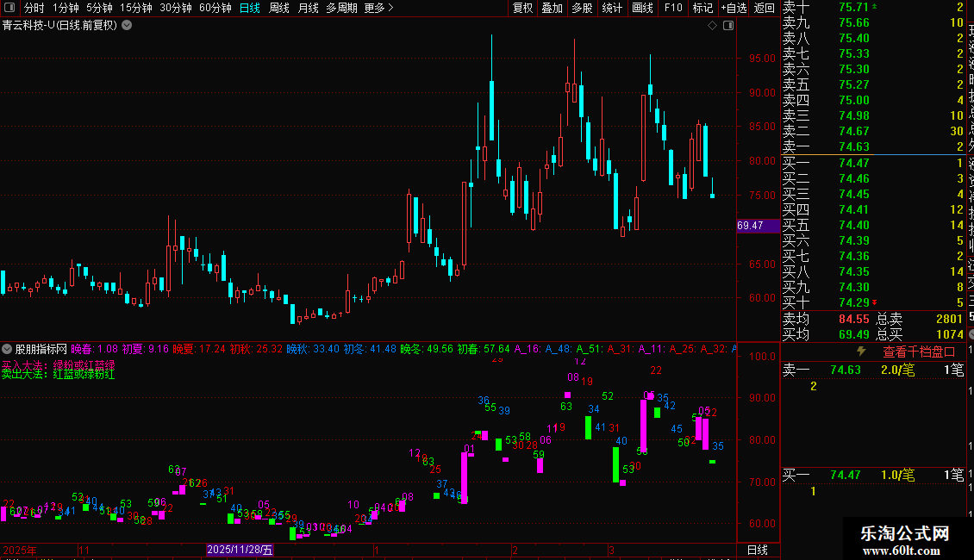Toggle the chart layout panel icon
This screenshot has height=560, width=974.
(x=728, y=26)
